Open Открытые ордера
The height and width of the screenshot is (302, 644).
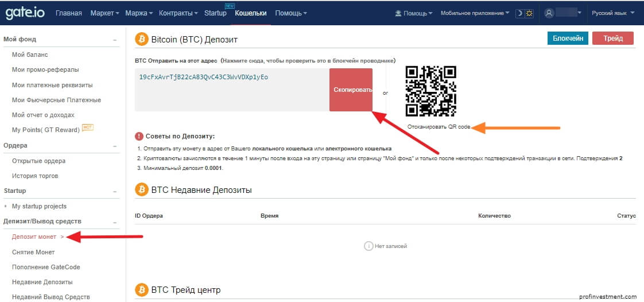(38, 161)
